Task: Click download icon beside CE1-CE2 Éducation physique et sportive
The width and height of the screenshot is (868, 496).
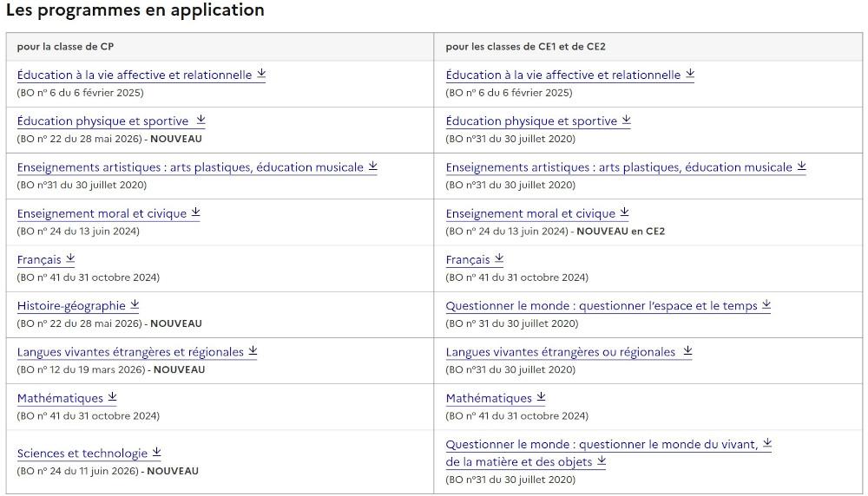Action: point(626,120)
